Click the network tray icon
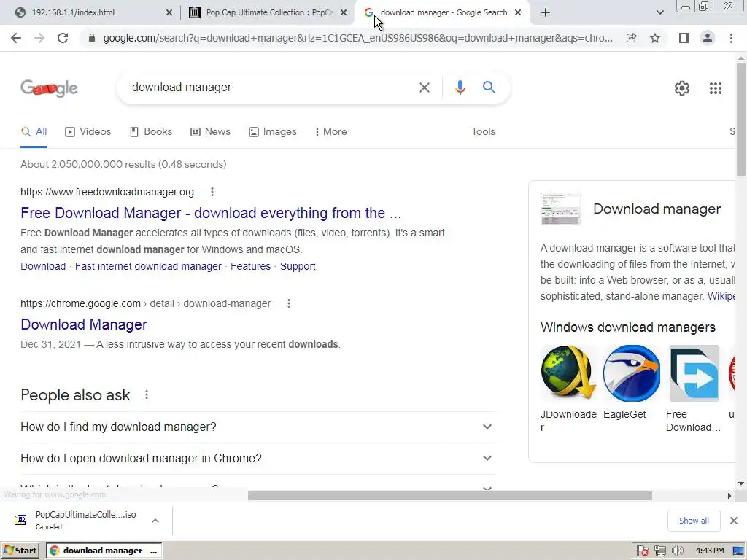The height and width of the screenshot is (560, 747). tap(659, 551)
